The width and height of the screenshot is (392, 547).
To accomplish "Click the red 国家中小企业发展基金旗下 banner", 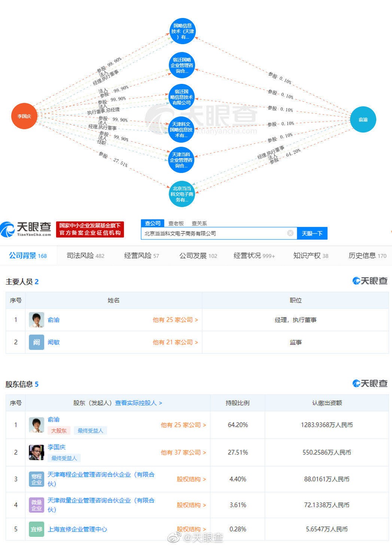I will 90,229.
